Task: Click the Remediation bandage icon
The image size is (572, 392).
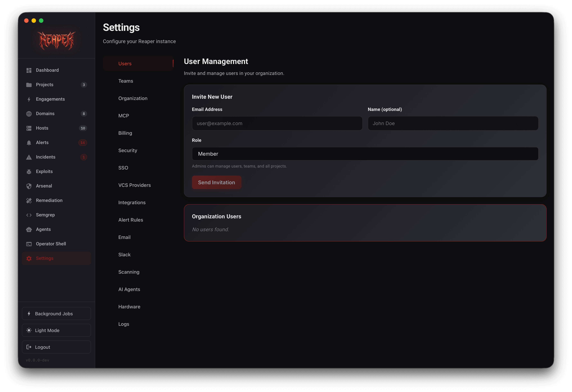Action: pyautogui.click(x=29, y=201)
